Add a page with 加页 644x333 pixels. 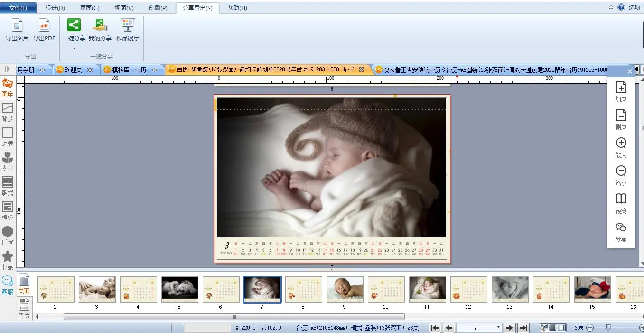click(621, 91)
